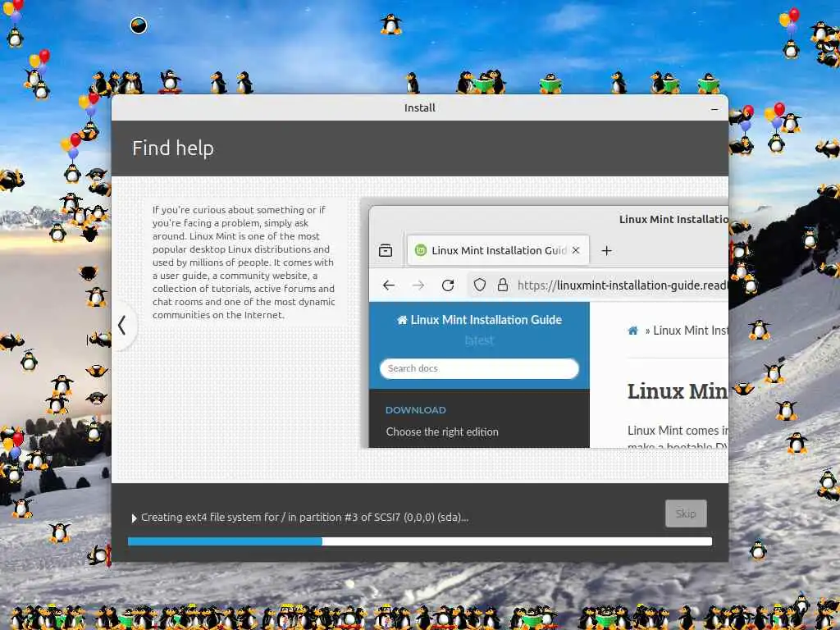This screenshot has width=840, height=630.
Task: Click the padlock icon in the address bar
Action: 503,285
